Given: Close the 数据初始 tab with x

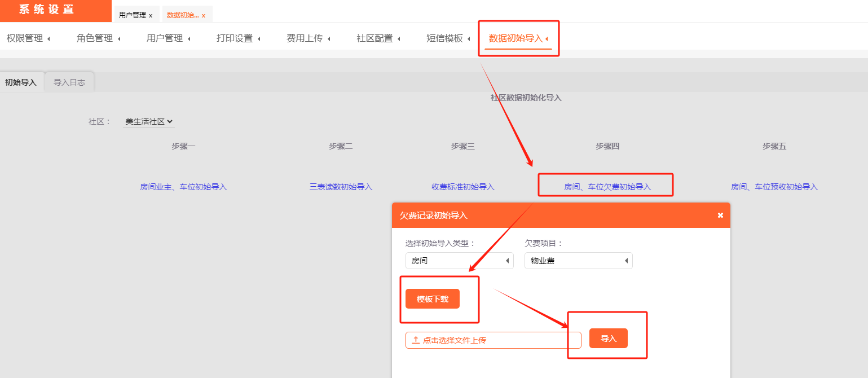Looking at the screenshot, I should click(x=204, y=15).
